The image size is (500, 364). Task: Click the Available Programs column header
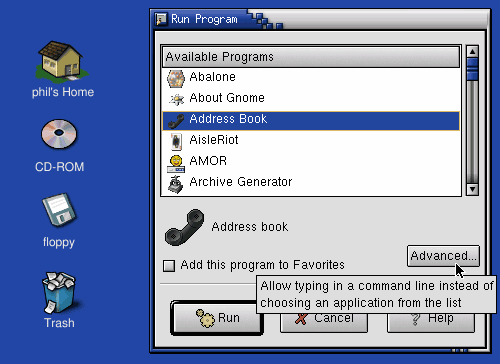click(x=311, y=57)
